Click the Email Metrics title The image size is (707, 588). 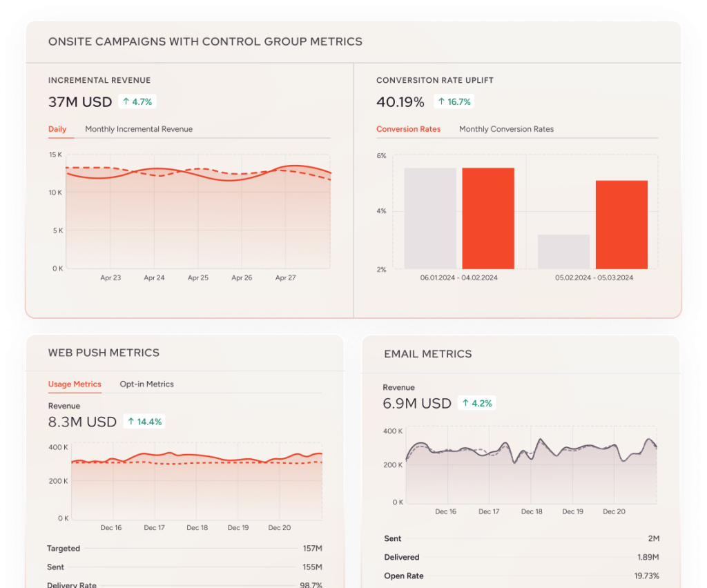[428, 354]
